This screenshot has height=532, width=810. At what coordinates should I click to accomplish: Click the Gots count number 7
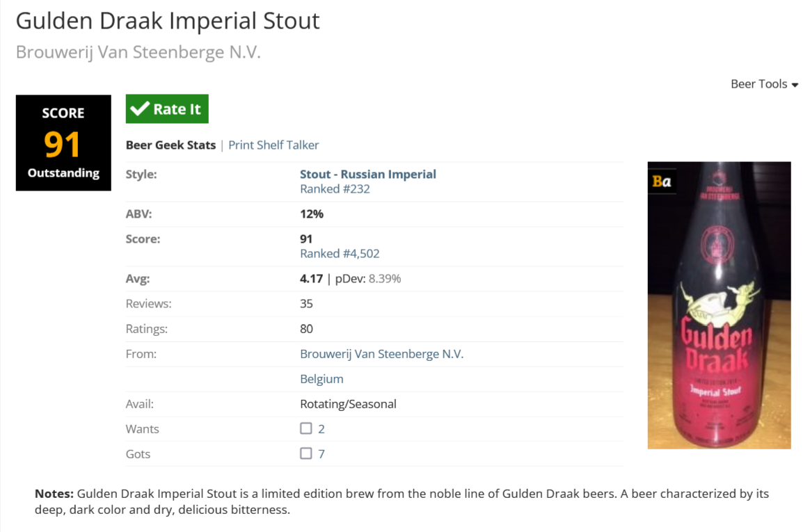click(321, 454)
